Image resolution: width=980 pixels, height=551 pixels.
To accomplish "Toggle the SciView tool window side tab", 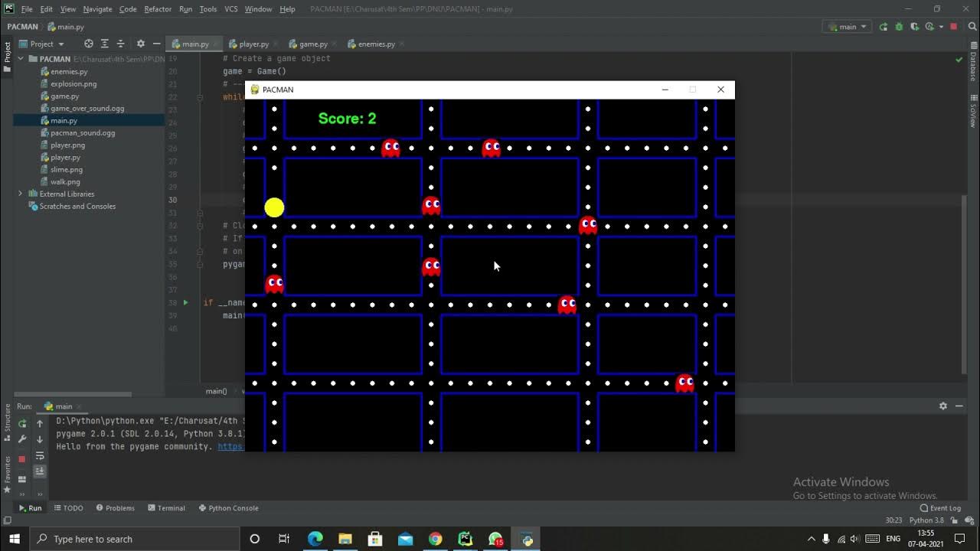I will [x=973, y=111].
